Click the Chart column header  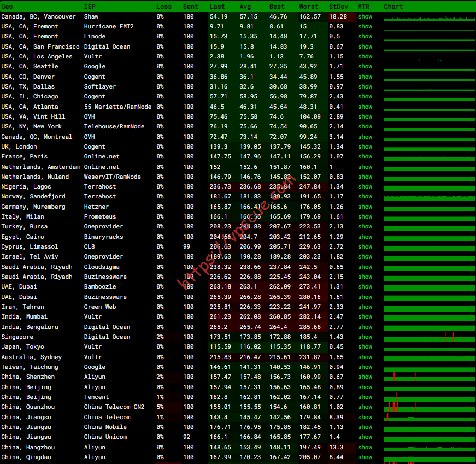tap(393, 7)
